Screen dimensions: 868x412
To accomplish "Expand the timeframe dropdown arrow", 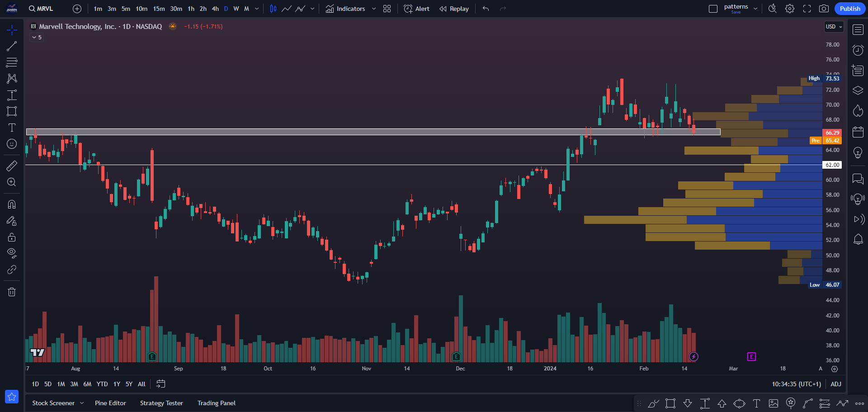I will click(x=257, y=9).
